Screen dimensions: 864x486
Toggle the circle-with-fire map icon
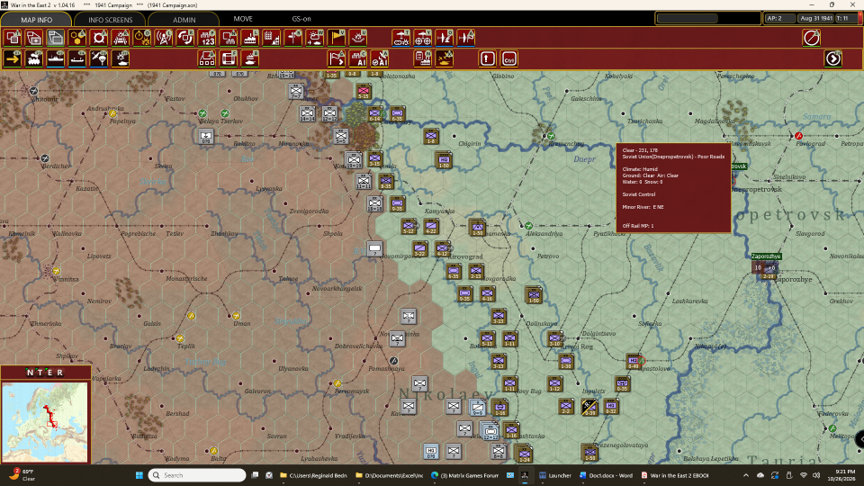142,38
